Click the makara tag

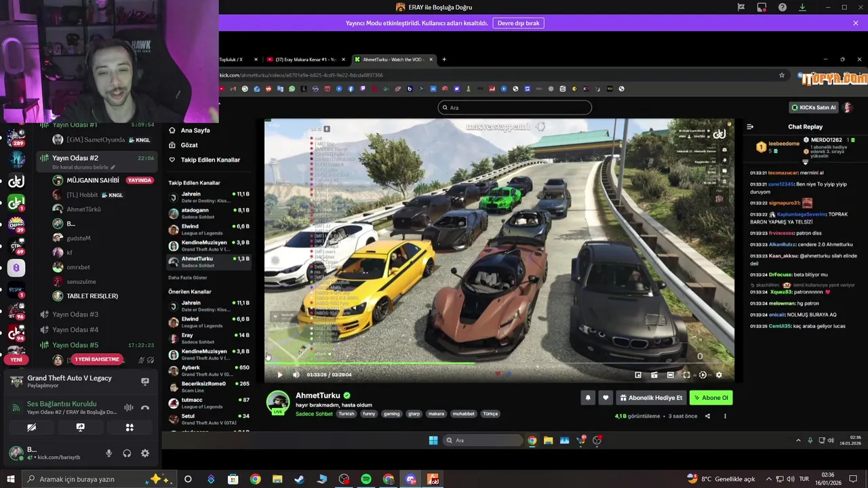pos(436,413)
